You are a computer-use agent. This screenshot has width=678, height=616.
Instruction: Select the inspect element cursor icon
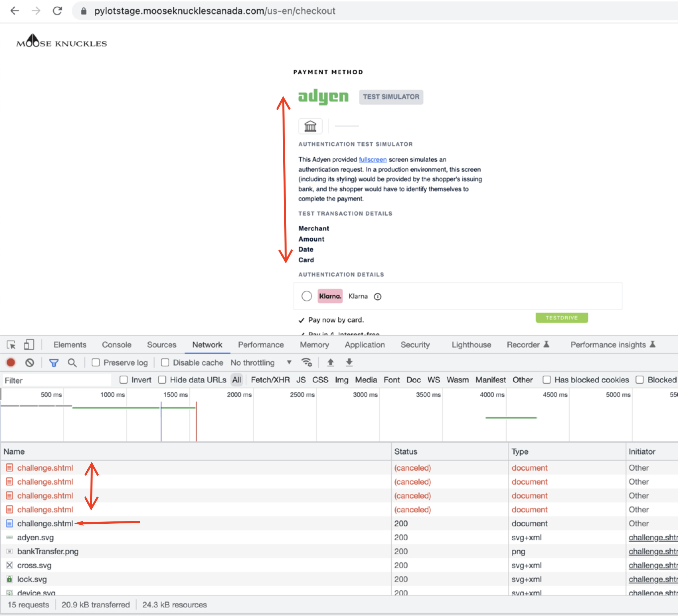pos(12,345)
